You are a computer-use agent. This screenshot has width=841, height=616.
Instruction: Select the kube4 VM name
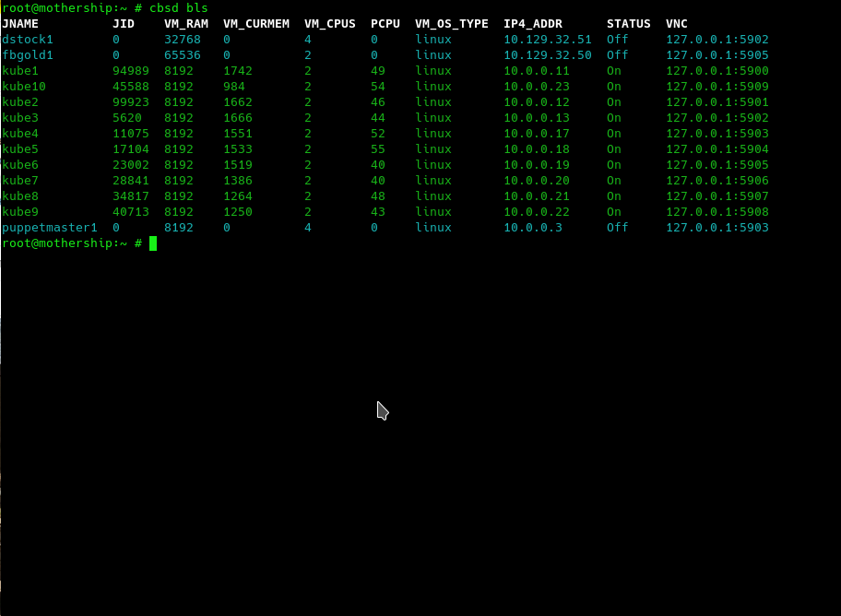20,133
